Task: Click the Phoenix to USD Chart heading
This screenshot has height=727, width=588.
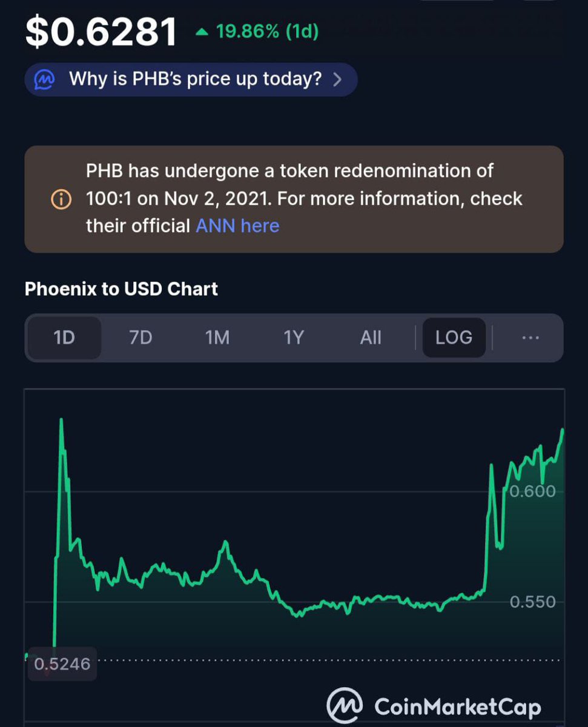Action: [121, 289]
